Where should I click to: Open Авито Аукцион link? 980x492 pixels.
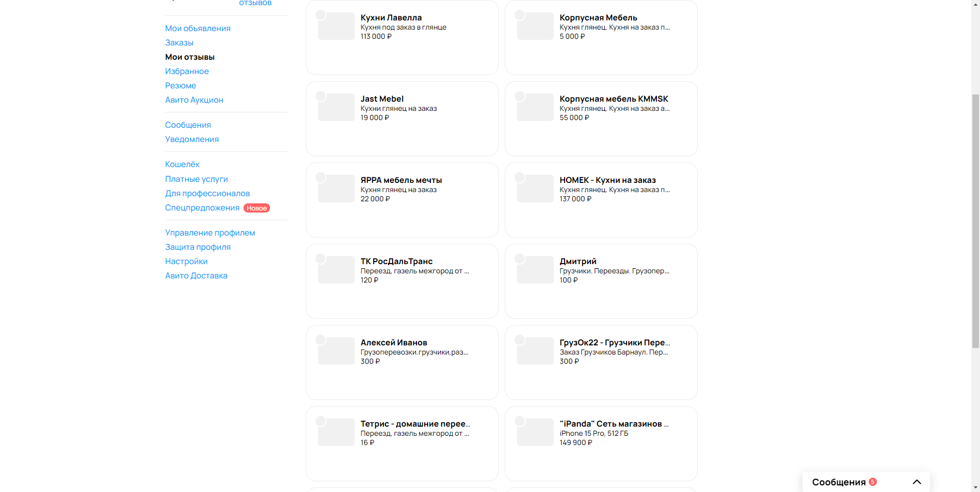[x=194, y=100]
